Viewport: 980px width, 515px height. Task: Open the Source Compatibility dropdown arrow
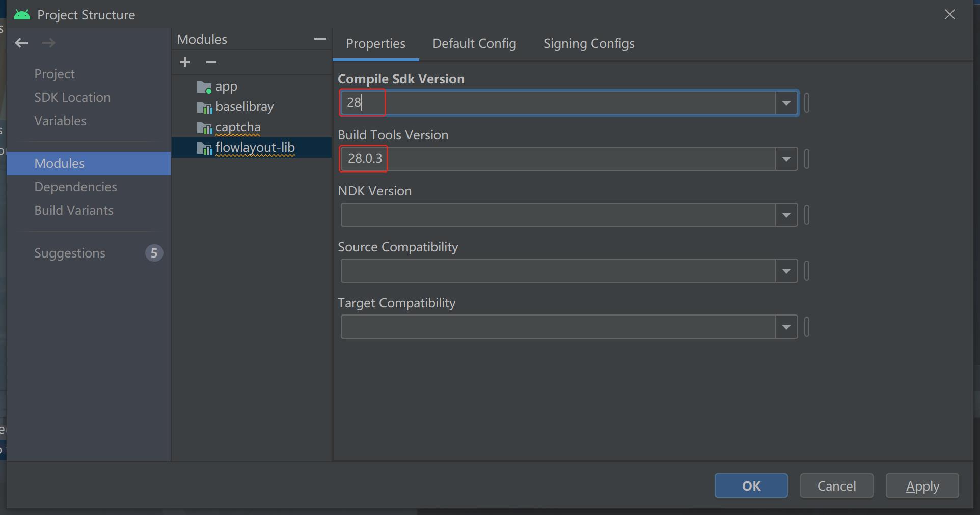point(786,271)
